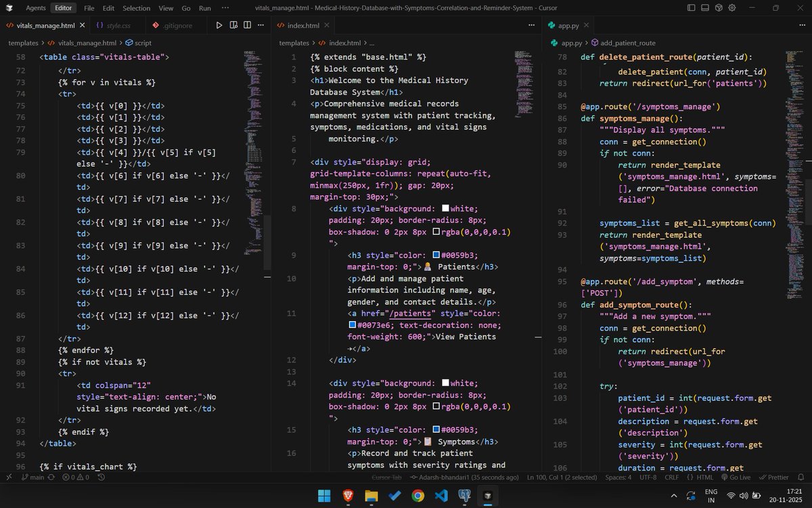
Task: Toggle the bottom panel layout icon
Action: (x=705, y=8)
